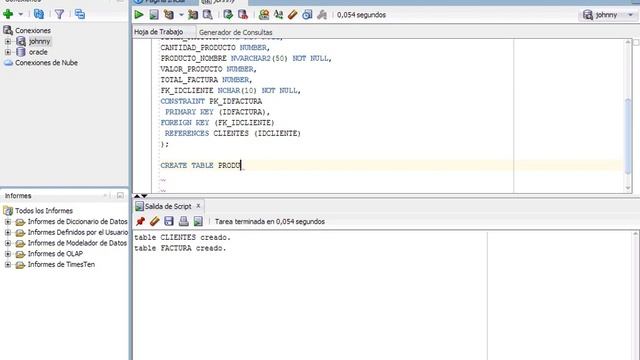Refresh connections via the refresh icon
The height and width of the screenshot is (360, 640).
click(39, 14)
